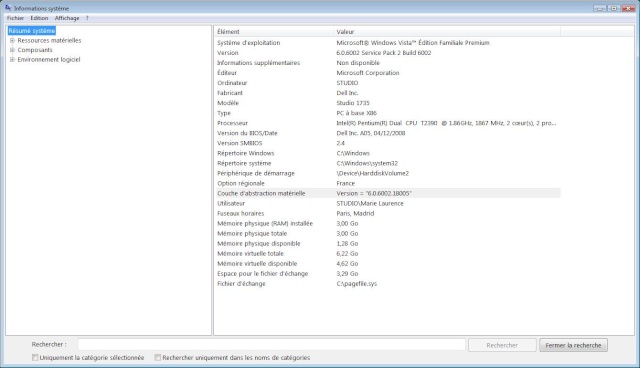
Task: Click the Rechercher button
Action: pyautogui.click(x=502, y=345)
